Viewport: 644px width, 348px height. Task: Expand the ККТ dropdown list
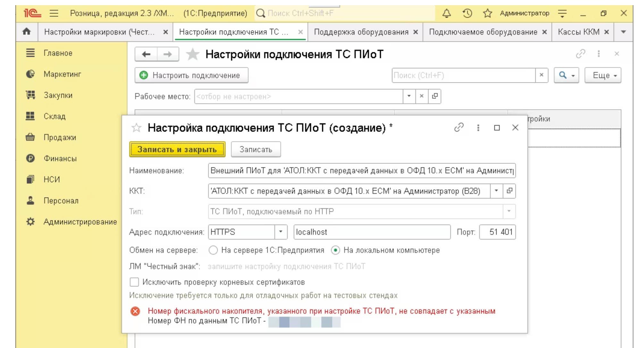(496, 191)
